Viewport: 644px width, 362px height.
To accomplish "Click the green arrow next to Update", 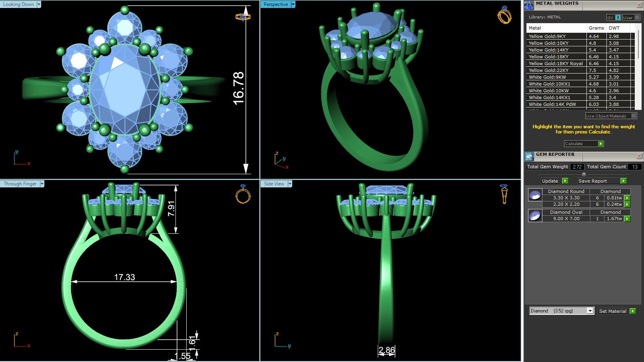I will tap(565, 181).
